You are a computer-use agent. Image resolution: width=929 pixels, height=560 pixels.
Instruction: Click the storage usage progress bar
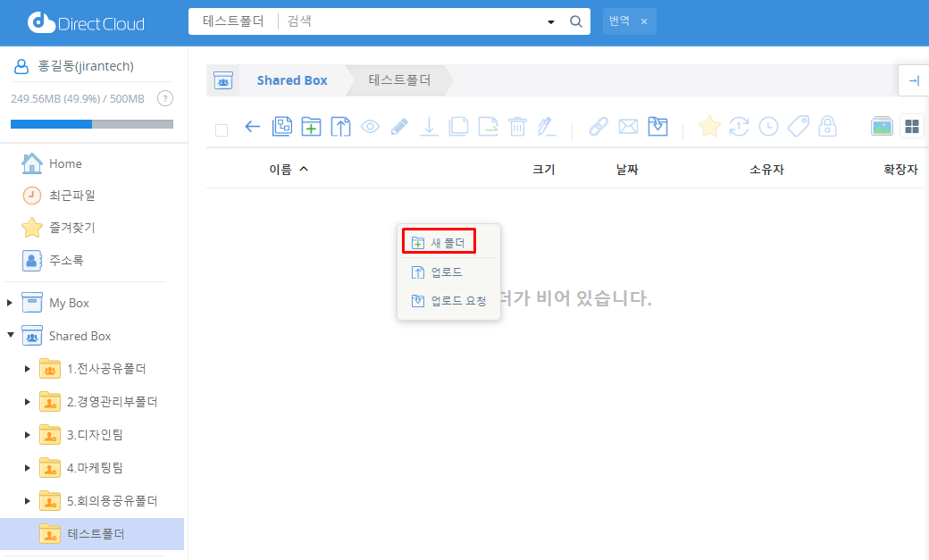point(92,123)
